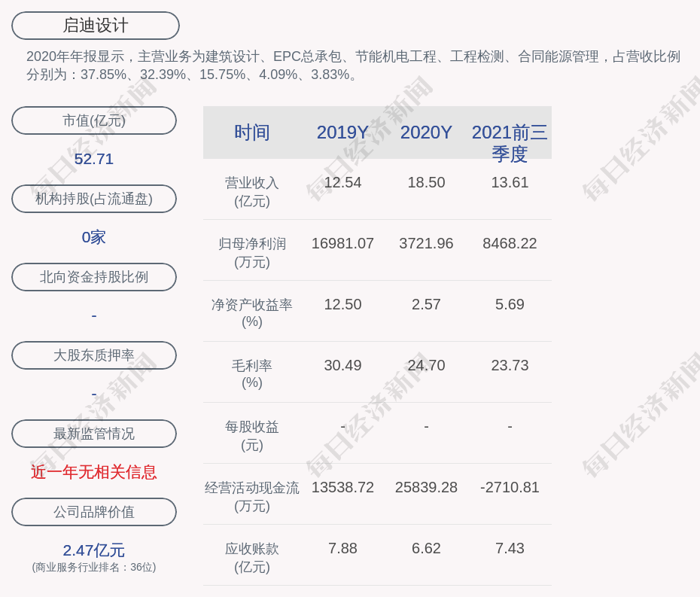Click the 启迪设计 company name pill
The image size is (700, 597).
point(96,26)
